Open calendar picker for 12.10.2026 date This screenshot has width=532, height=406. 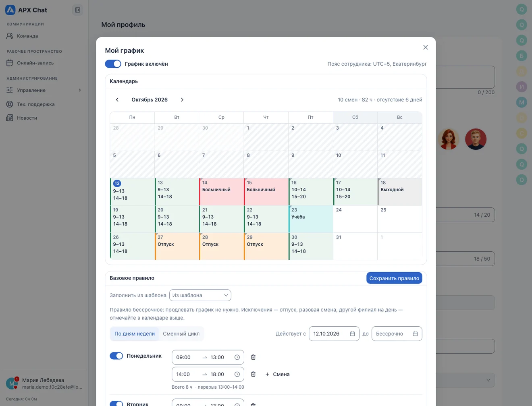coord(352,333)
